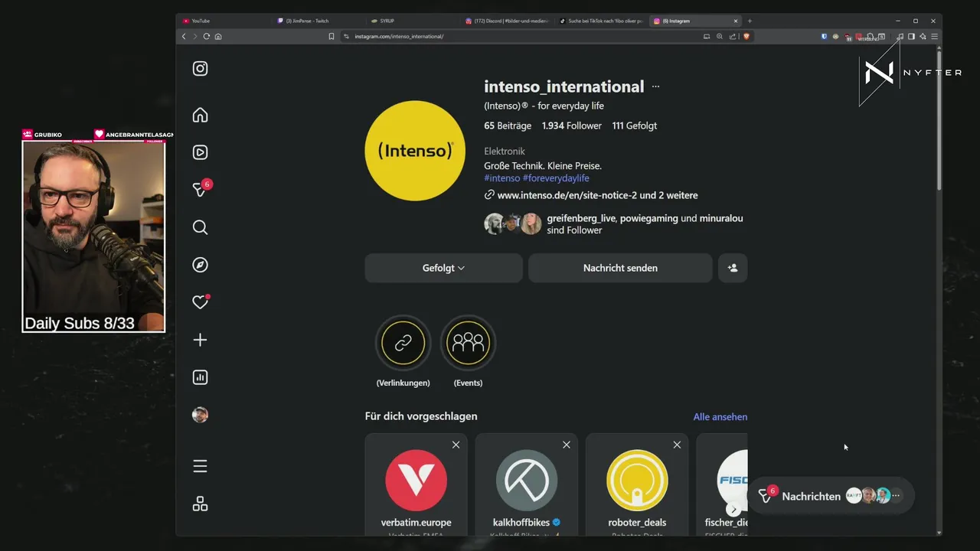
Task: Dismiss the verbatim.europe suggestion
Action: pos(456,445)
